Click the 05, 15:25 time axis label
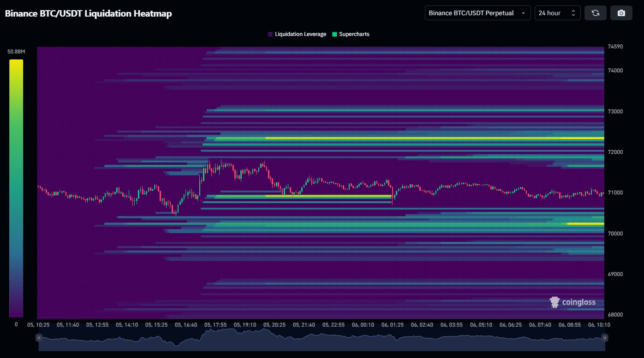 point(156,324)
